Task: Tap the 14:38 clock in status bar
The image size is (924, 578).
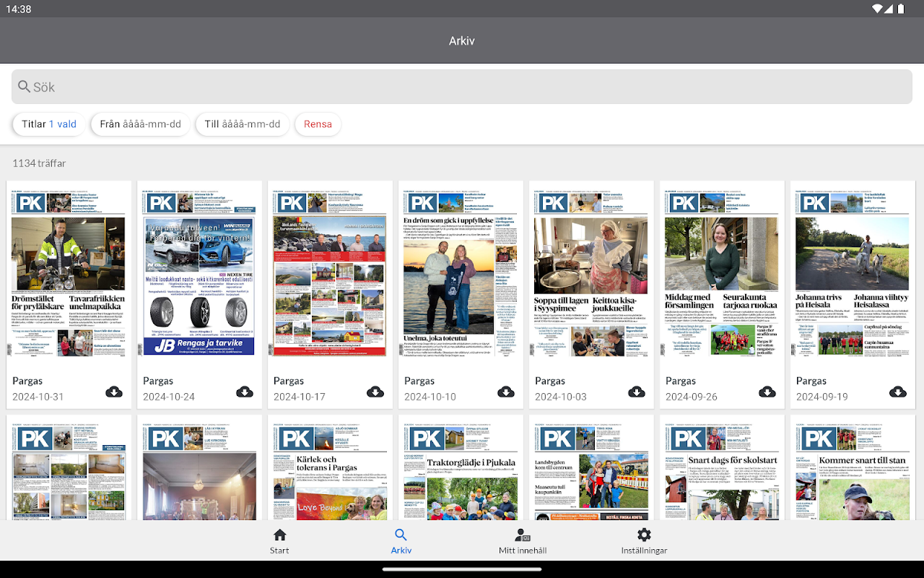Action: click(x=19, y=9)
